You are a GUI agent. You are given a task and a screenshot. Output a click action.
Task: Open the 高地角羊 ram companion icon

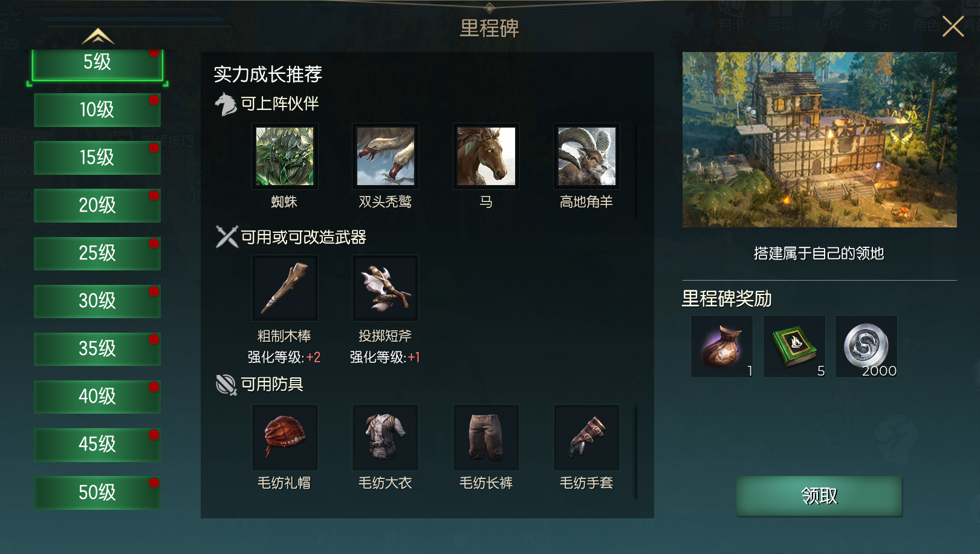(586, 156)
